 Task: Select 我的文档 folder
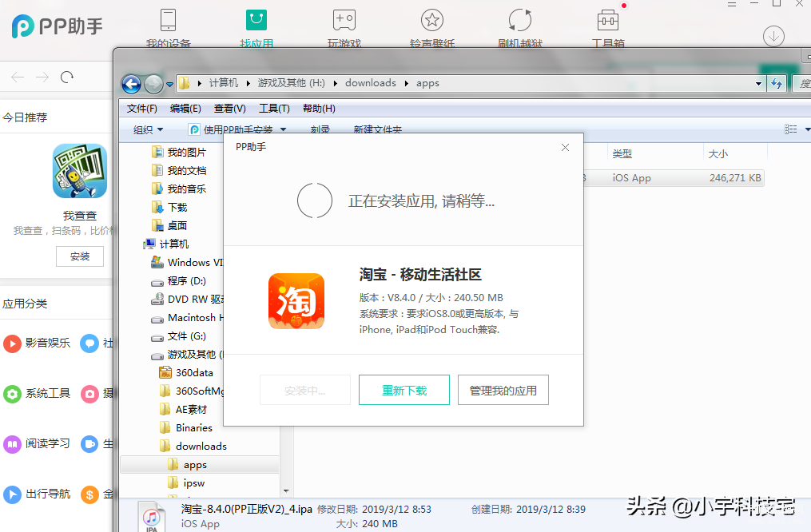[179, 171]
